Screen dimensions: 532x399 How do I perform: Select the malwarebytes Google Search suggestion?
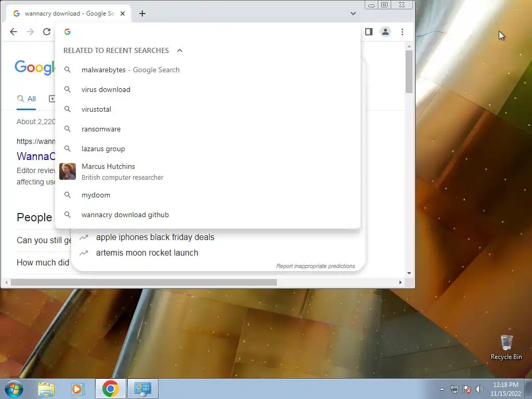click(x=208, y=70)
